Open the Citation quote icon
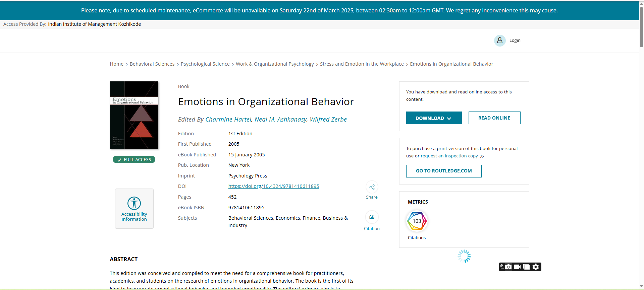644x290 pixels. [372, 217]
